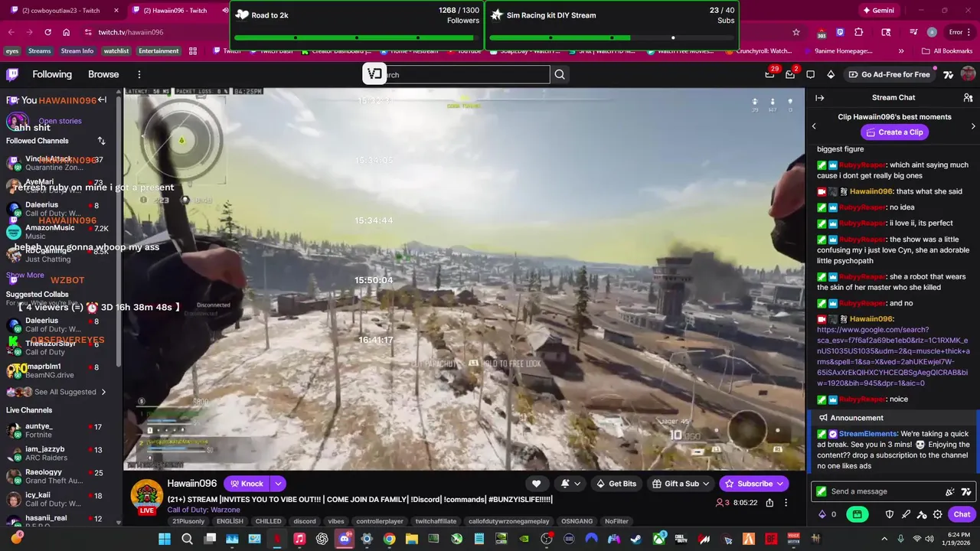The width and height of the screenshot is (980, 551).
Task: Sort followed channels
Action: coord(101,141)
